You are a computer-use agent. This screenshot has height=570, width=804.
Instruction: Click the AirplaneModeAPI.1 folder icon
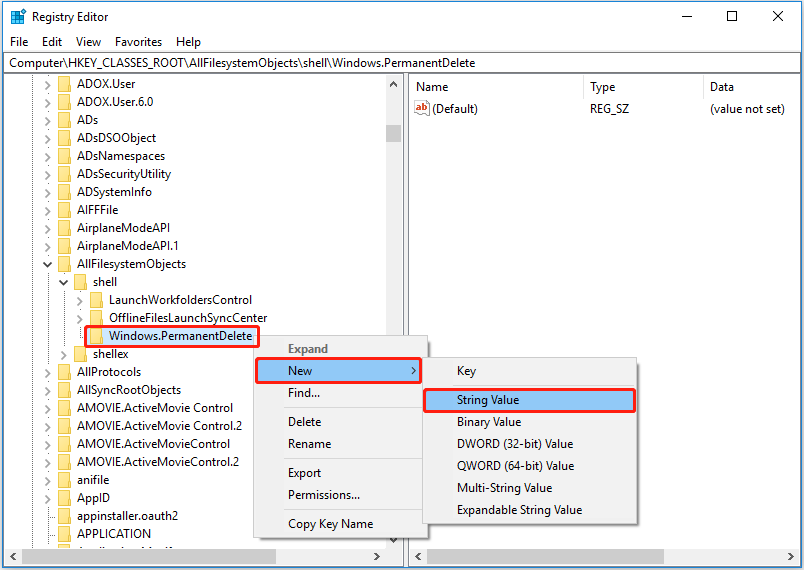pyautogui.click(x=64, y=246)
